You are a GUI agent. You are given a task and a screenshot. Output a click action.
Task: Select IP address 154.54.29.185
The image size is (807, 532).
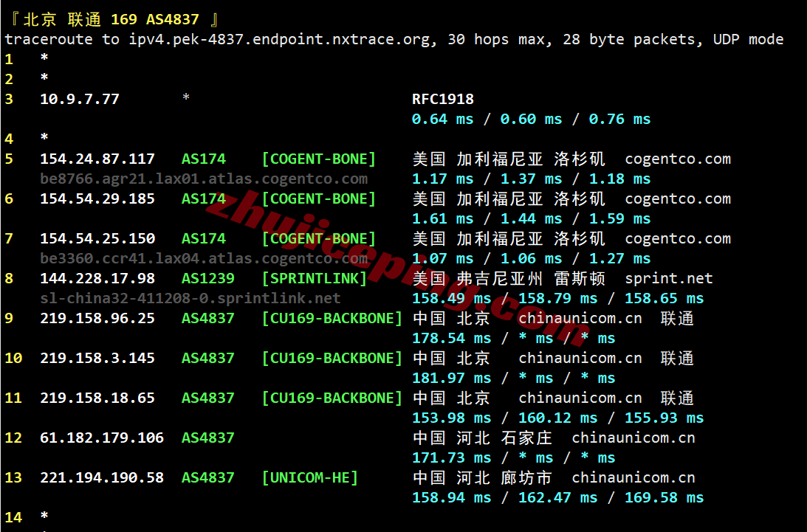[97, 199]
